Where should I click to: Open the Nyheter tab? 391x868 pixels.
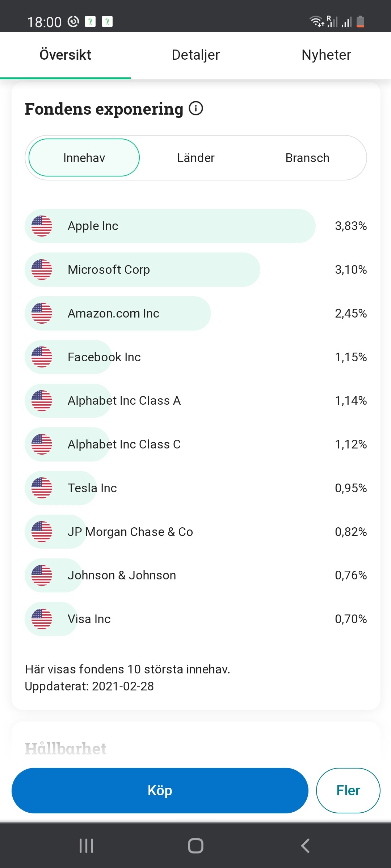click(x=326, y=55)
